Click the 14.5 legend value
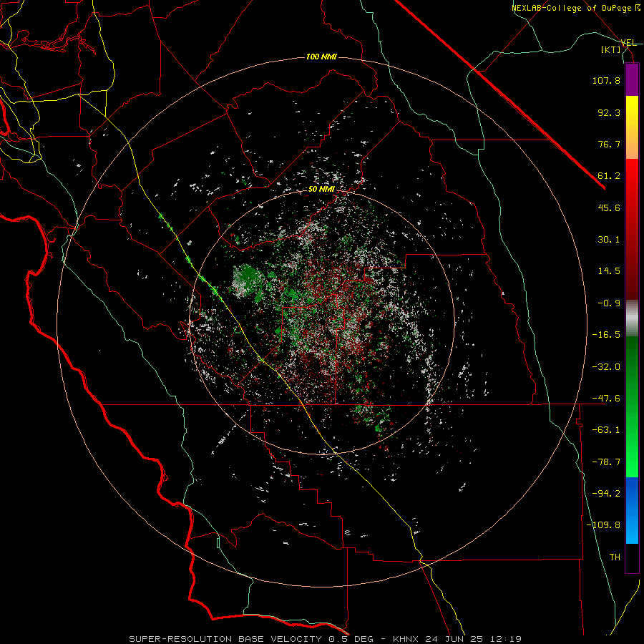644x644 pixels. (609, 271)
